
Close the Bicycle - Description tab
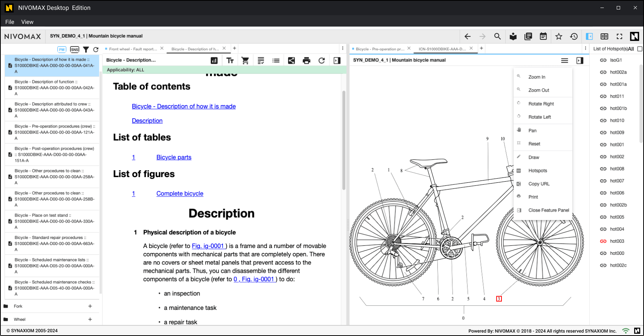(x=224, y=48)
